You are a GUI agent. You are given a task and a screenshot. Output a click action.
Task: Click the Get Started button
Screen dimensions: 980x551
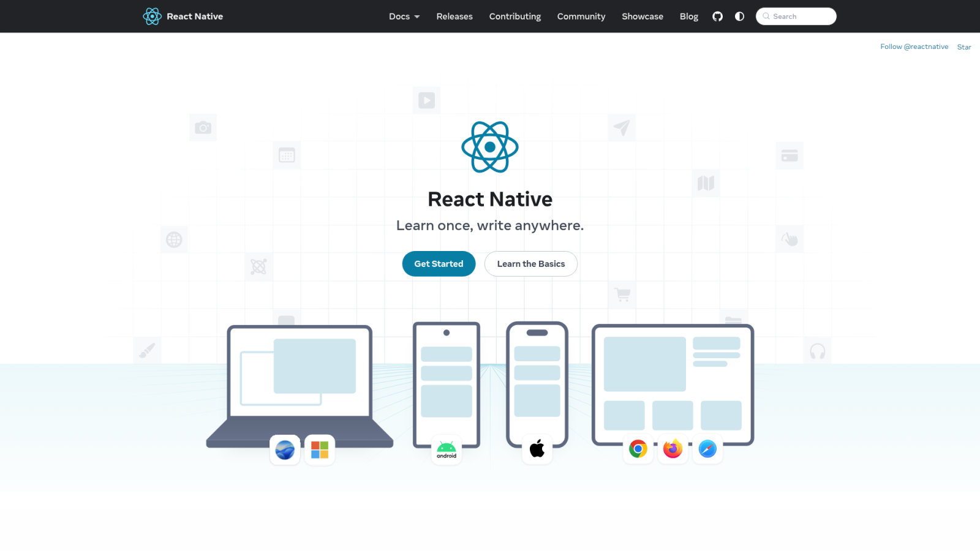(439, 264)
